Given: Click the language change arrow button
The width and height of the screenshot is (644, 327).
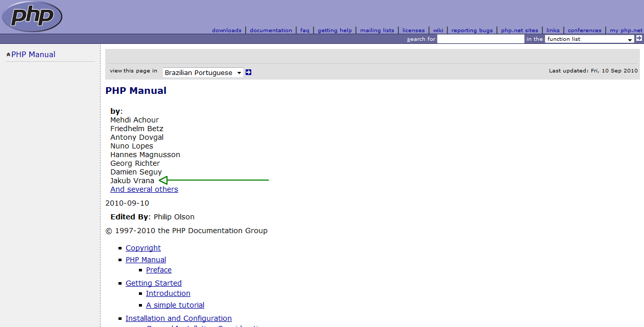Looking at the screenshot, I should click(x=248, y=72).
